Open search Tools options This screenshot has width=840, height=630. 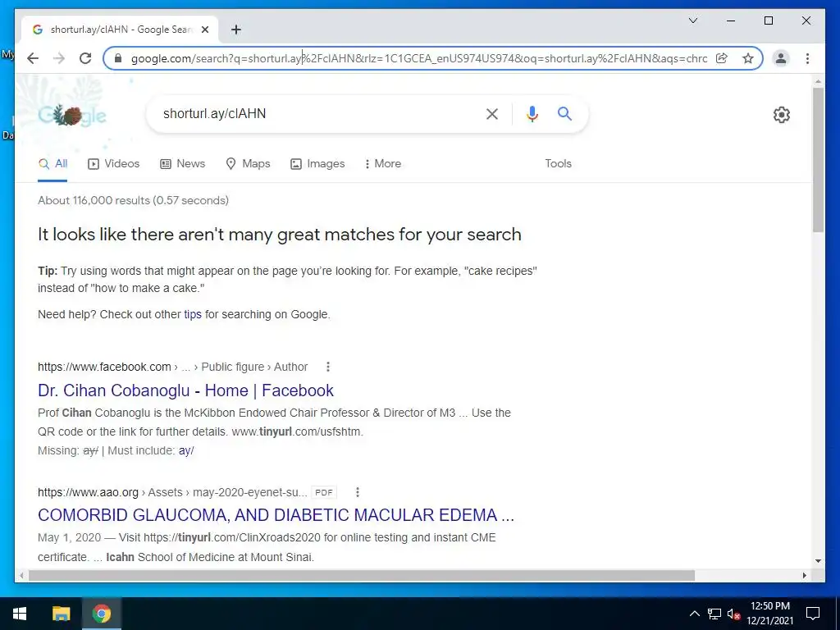pos(558,164)
